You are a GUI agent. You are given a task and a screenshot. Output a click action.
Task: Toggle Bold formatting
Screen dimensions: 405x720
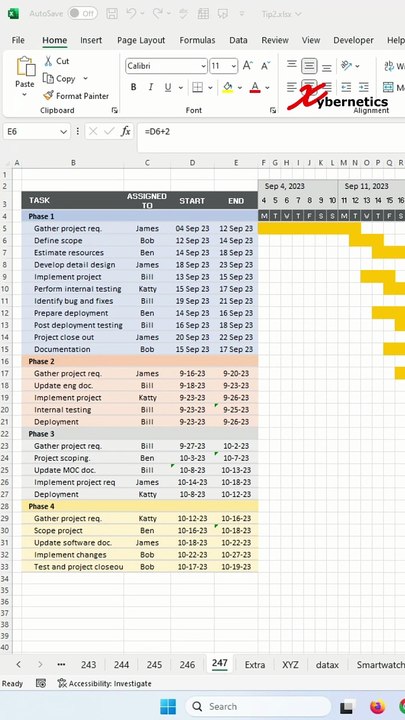point(133,87)
